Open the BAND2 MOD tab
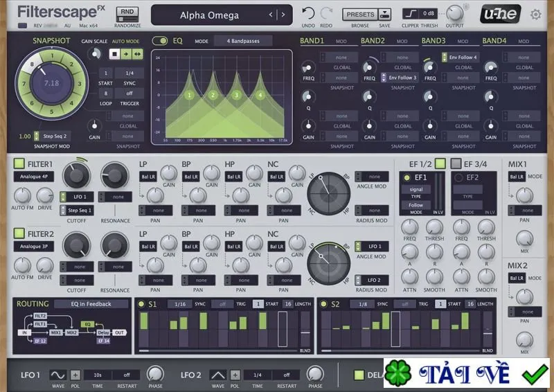This screenshot has height=392, width=554. [x=402, y=42]
